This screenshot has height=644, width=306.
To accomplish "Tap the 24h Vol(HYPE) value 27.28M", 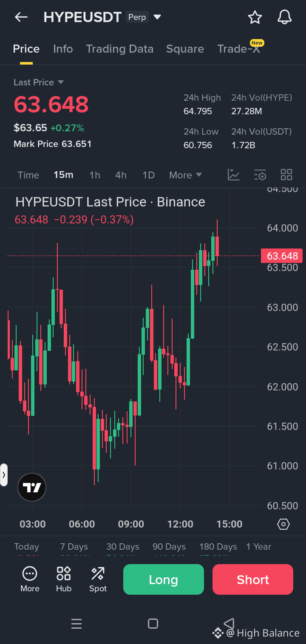I will (246, 111).
